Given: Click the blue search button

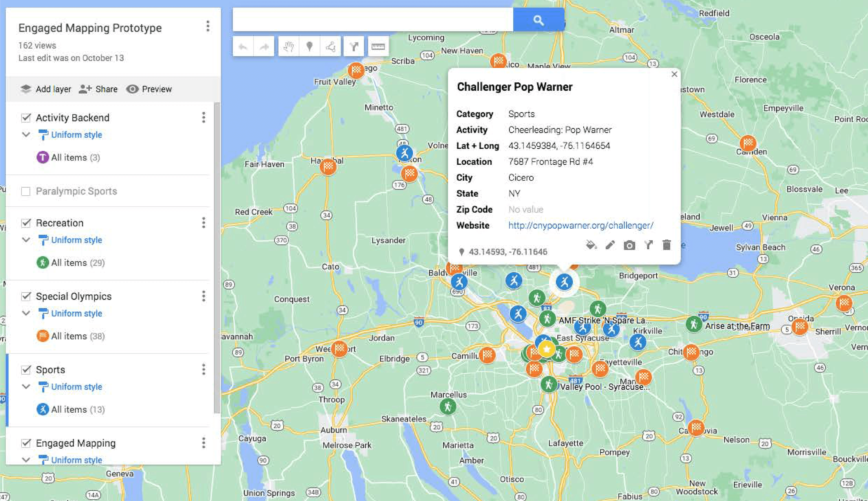Looking at the screenshot, I should click(x=538, y=20).
